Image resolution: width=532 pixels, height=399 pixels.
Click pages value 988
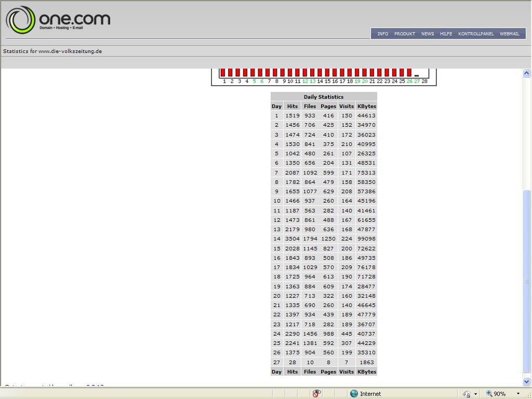[x=328, y=334]
